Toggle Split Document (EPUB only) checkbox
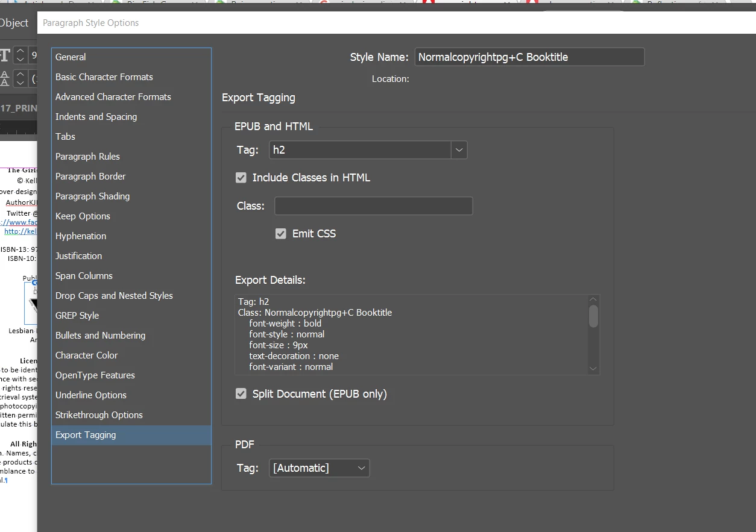The height and width of the screenshot is (532, 756). pos(241,394)
